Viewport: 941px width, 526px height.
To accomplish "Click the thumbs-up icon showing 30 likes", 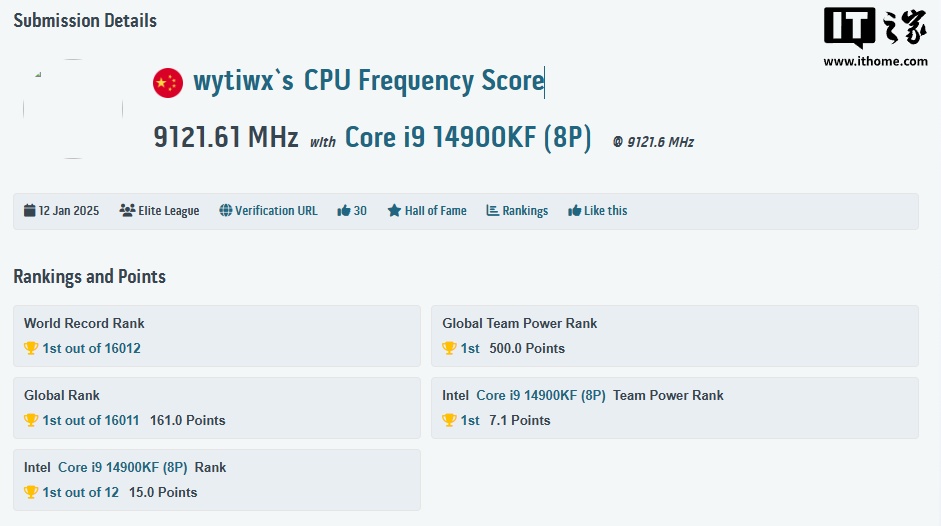I will click(x=343, y=211).
